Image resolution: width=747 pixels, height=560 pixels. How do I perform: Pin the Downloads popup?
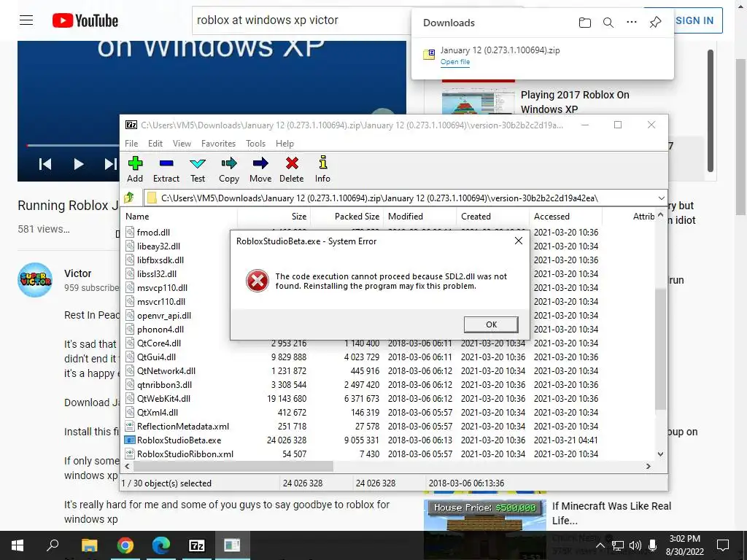pos(656,22)
